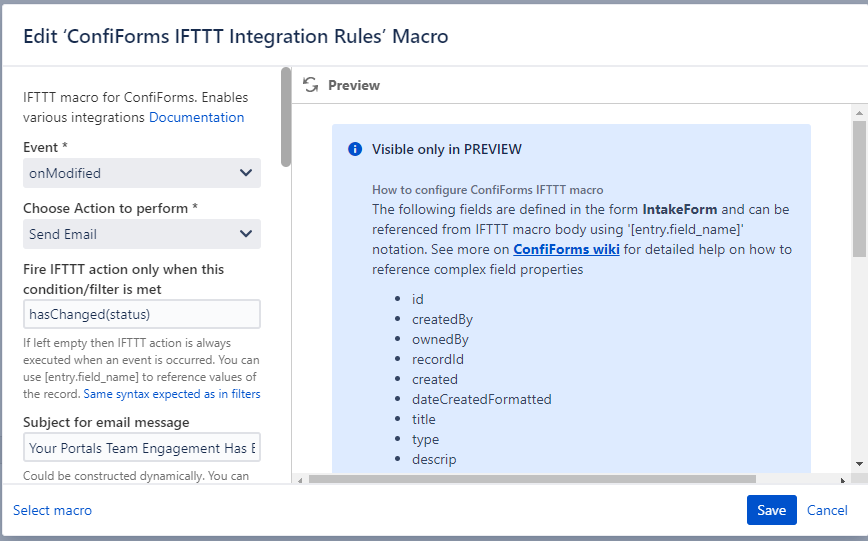Open the Same syntax expected as in filters link
868x541 pixels.
[x=172, y=394]
